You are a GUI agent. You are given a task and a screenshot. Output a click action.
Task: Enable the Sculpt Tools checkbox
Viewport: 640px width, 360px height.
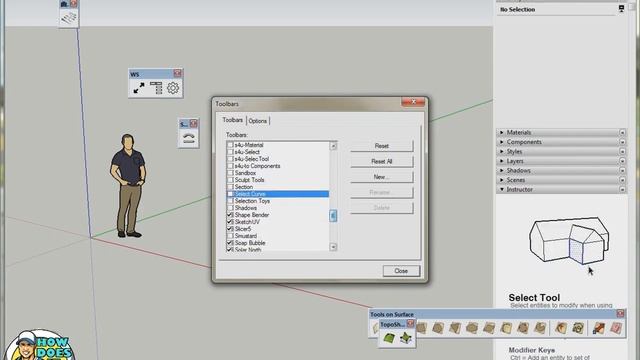230,180
